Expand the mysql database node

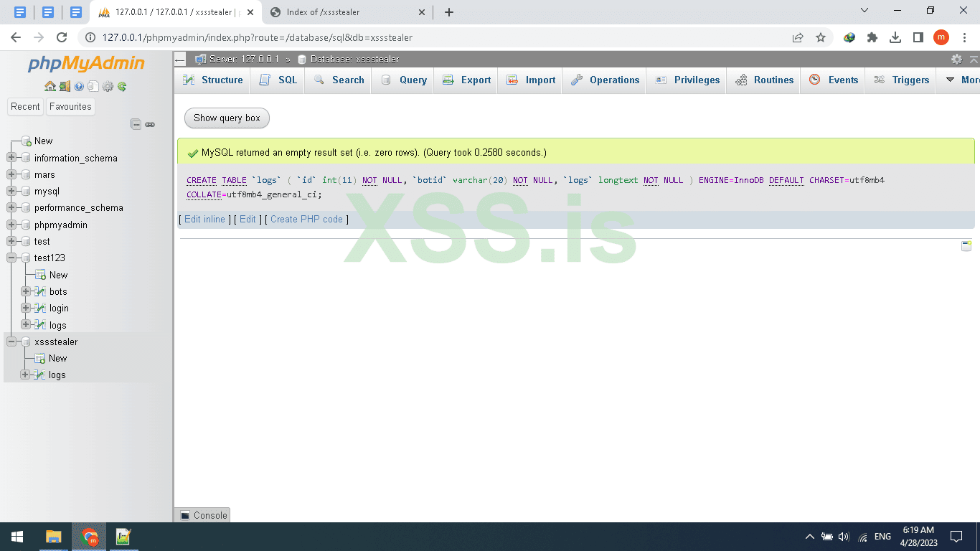pos(11,192)
